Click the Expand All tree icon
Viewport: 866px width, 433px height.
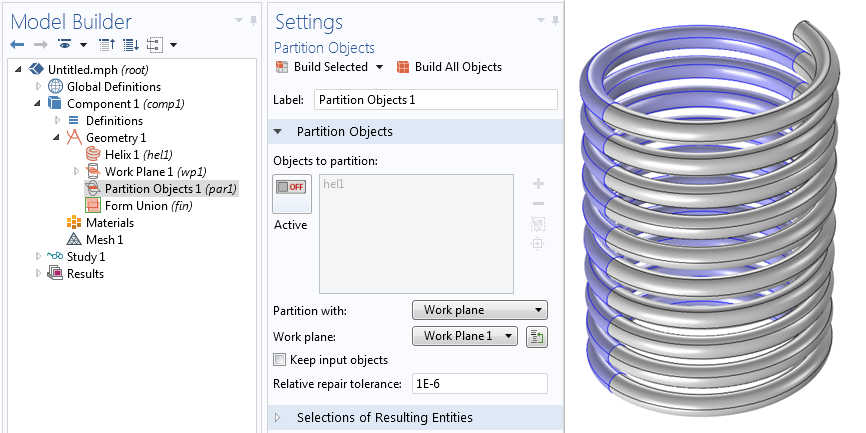tap(131, 44)
